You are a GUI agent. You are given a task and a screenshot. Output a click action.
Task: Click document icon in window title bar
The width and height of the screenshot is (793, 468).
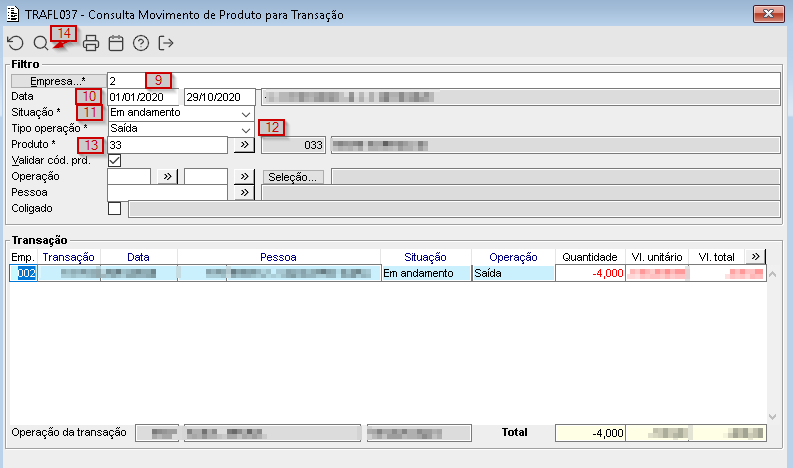tap(13, 14)
